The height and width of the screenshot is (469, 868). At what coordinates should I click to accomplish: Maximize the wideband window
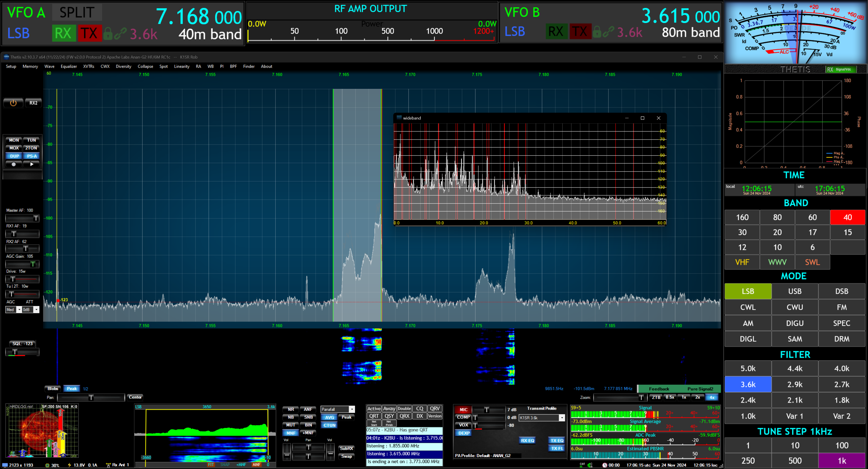[642, 118]
